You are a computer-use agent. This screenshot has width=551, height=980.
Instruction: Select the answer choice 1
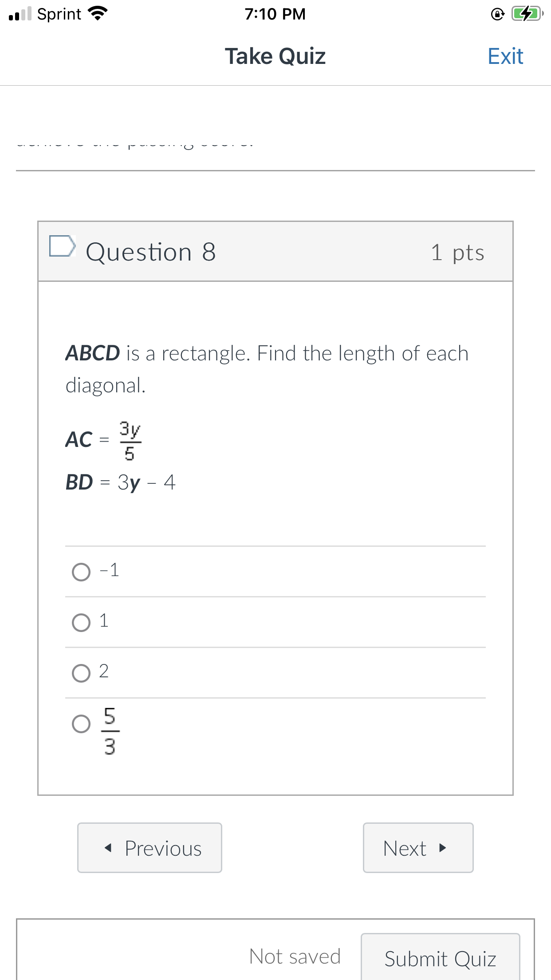[81, 622]
